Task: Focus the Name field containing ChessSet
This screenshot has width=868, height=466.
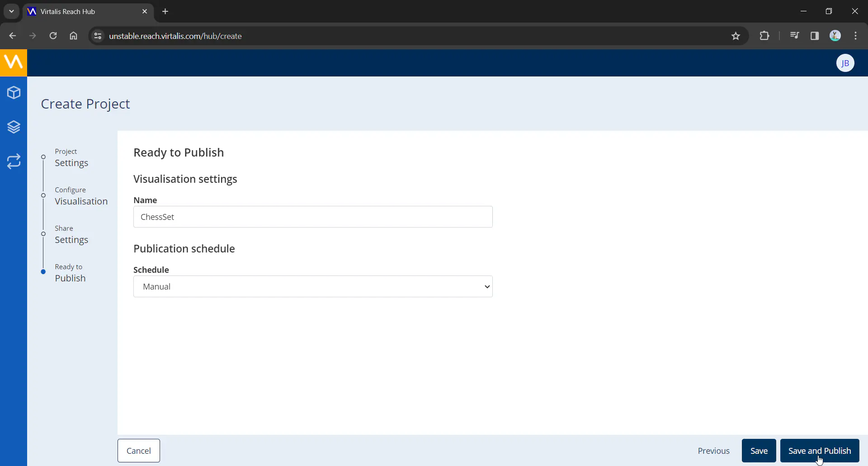Action: coord(313,217)
